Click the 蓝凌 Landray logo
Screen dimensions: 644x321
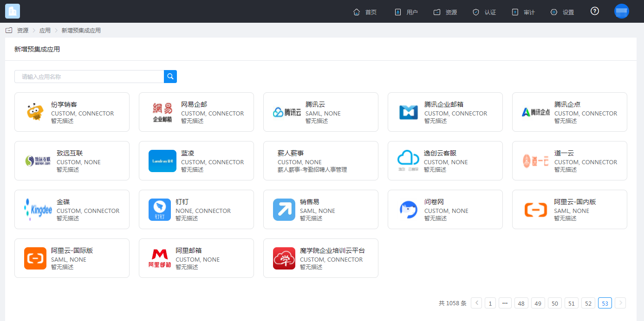(163, 161)
